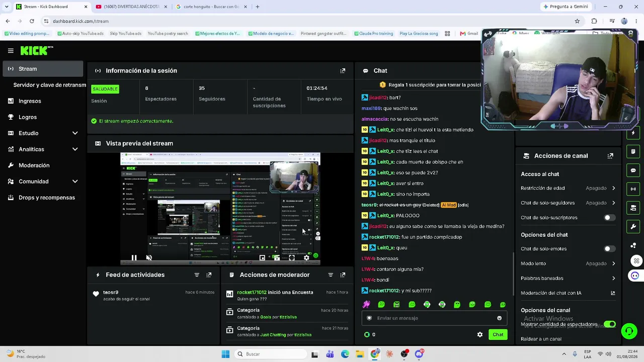Expand the Analíticas sidebar section
Viewport: 644px width, 362px height.
[75, 149]
